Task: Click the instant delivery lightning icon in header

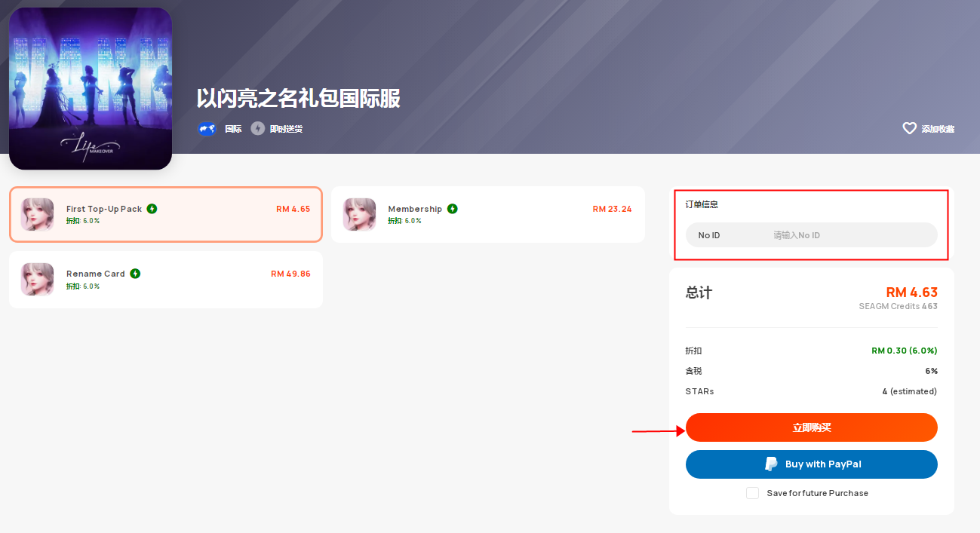Action: [x=258, y=129]
